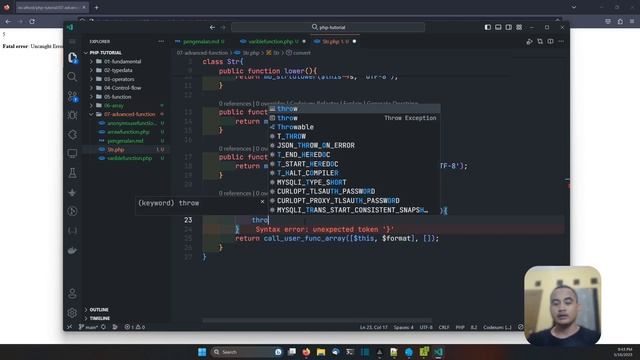Click the remote window icon in status bar

coord(69,327)
